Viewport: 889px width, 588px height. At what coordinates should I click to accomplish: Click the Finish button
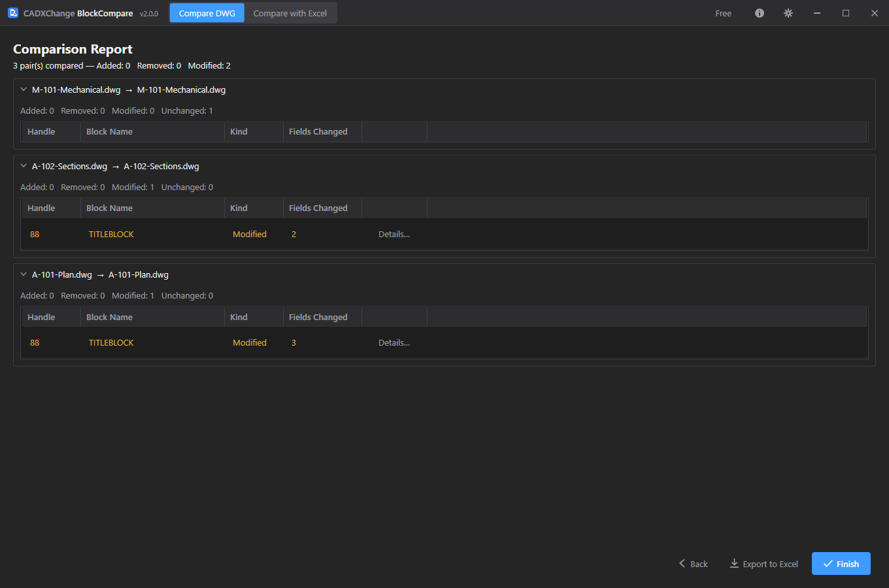pyautogui.click(x=841, y=564)
